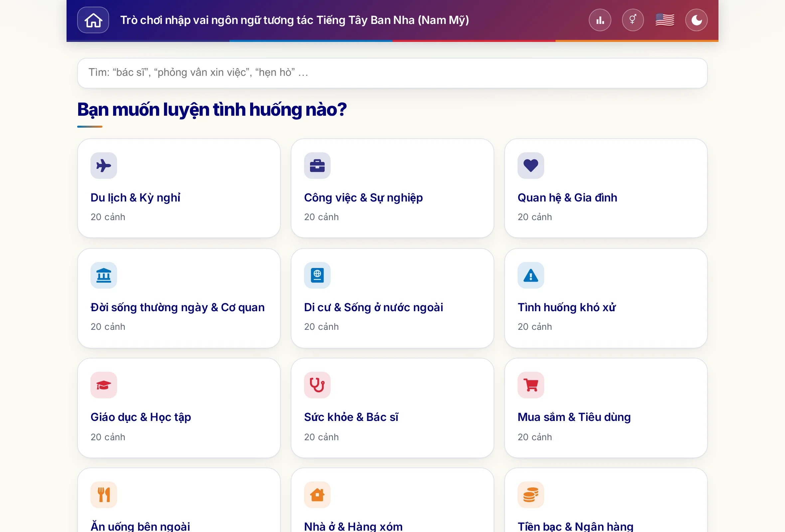Open Tiền bạc & Ngân hàng category

click(606, 500)
